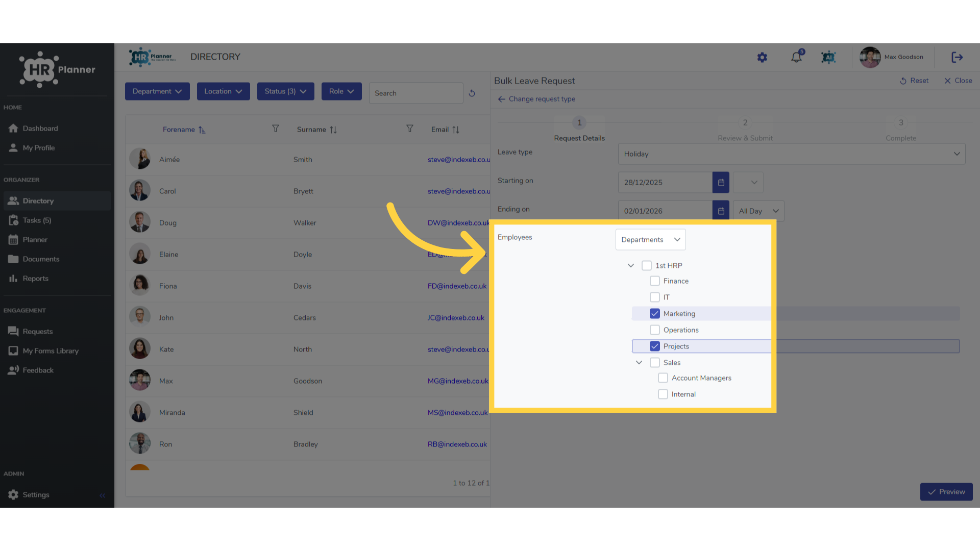980x551 pixels.
Task: Open Dashboard in sidebar
Action: point(57,129)
